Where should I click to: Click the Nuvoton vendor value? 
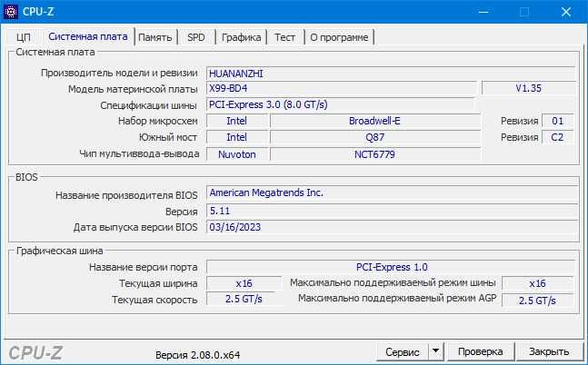(236, 154)
